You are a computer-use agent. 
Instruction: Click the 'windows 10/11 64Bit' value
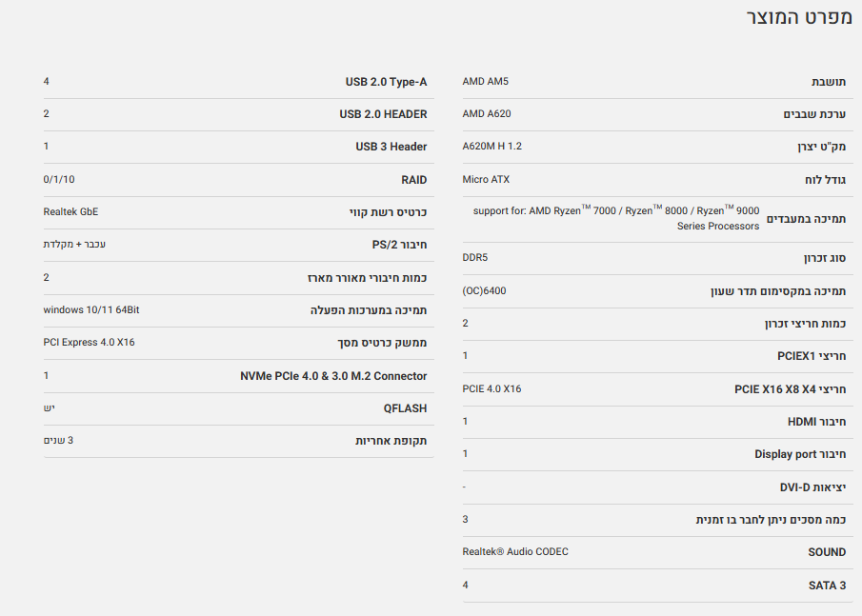click(92, 310)
